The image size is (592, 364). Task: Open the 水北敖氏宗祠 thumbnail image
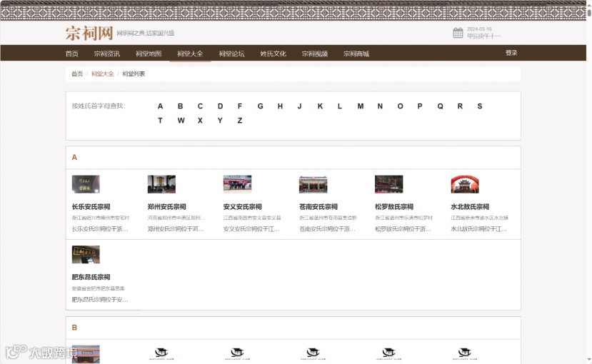click(x=465, y=184)
